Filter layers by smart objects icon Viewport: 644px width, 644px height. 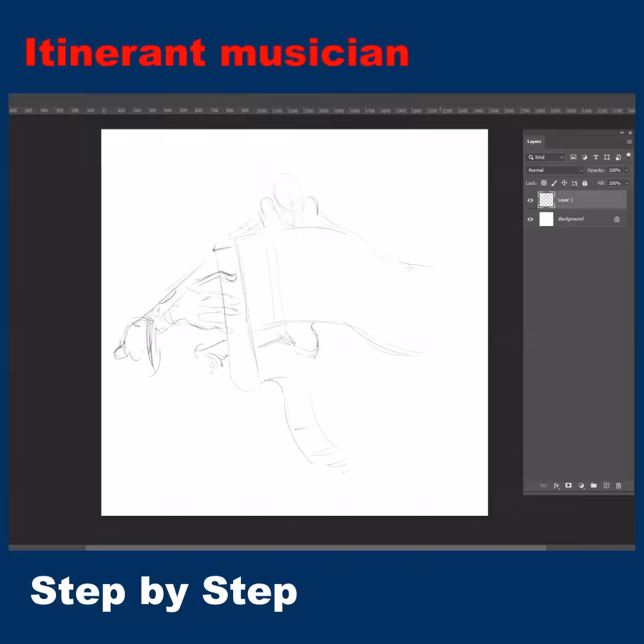click(618, 157)
